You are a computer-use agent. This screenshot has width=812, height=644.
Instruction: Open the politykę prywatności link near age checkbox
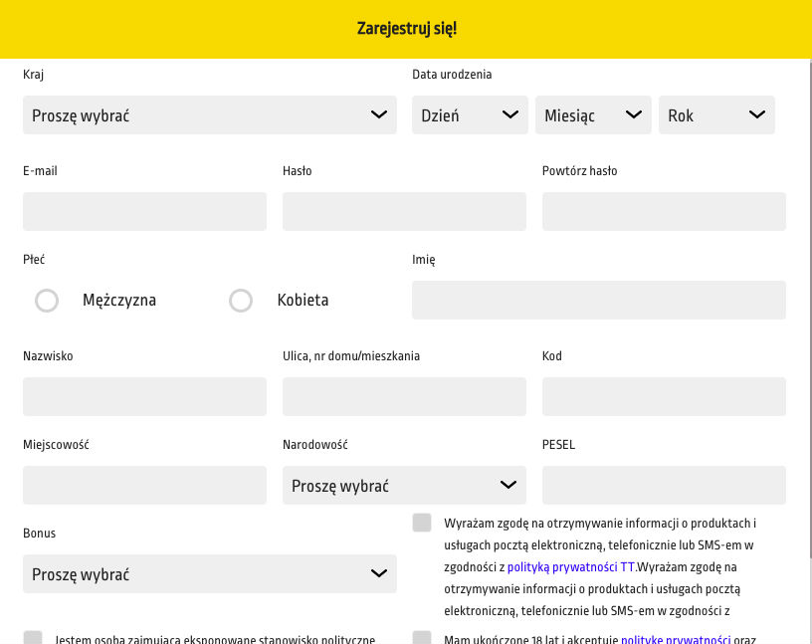[676, 639]
